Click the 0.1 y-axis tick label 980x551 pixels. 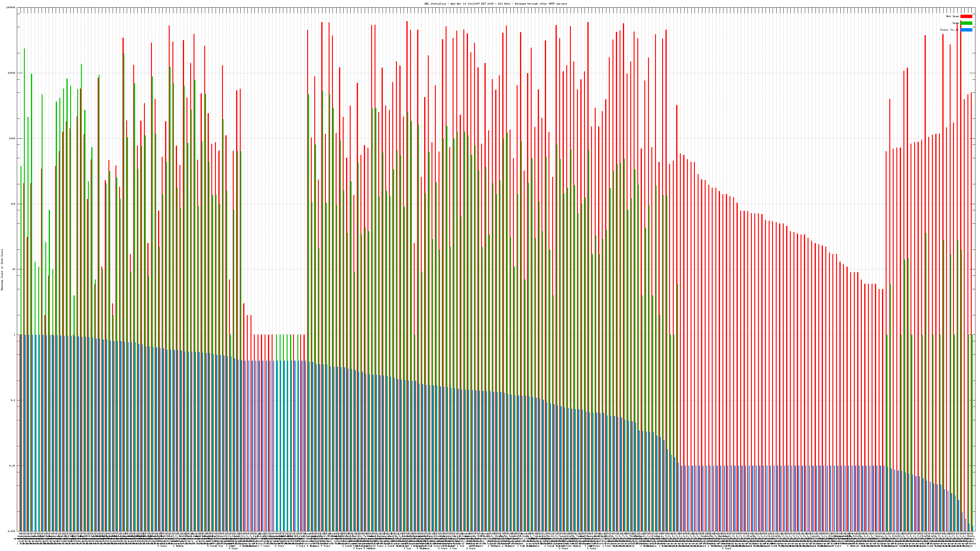(x=13, y=400)
